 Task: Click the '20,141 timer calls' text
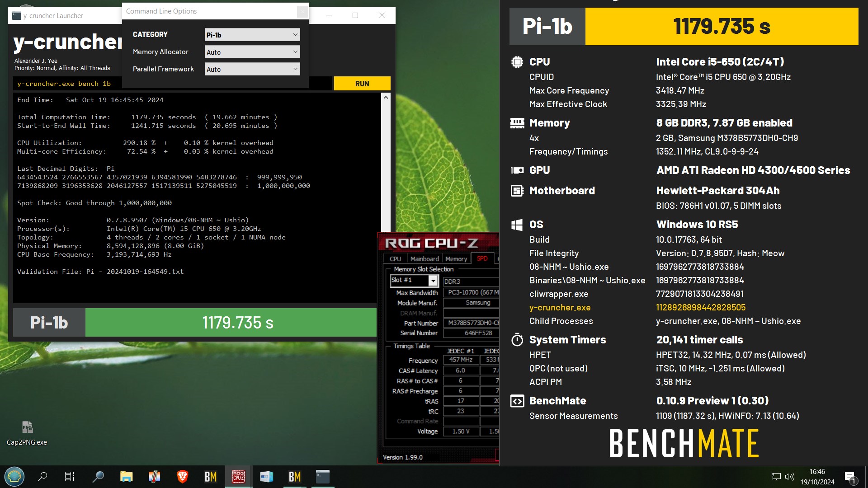[699, 340]
